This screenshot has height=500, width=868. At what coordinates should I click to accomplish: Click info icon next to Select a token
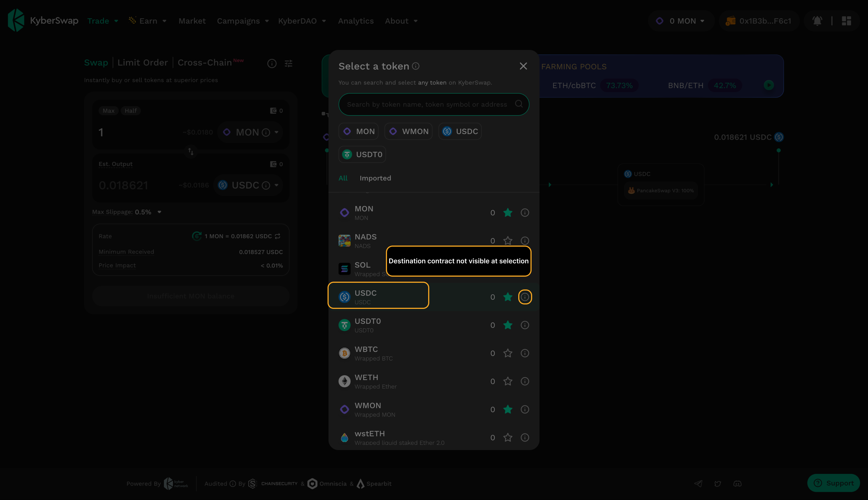[x=415, y=66]
